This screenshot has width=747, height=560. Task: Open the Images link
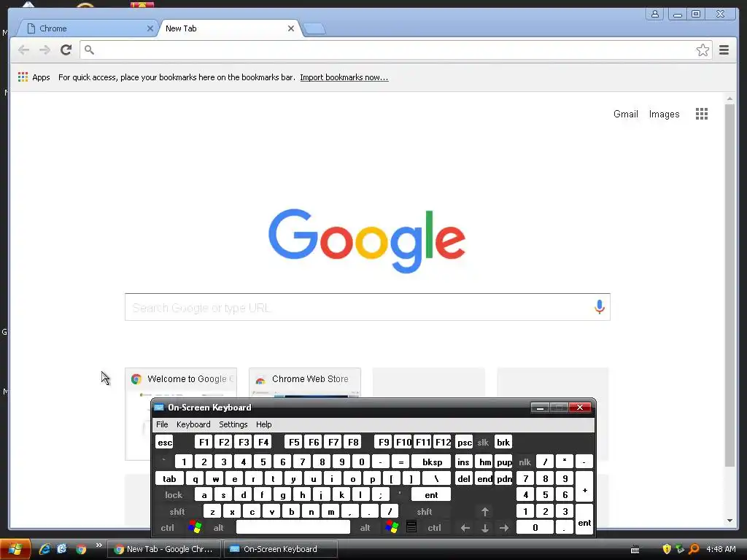664,114
